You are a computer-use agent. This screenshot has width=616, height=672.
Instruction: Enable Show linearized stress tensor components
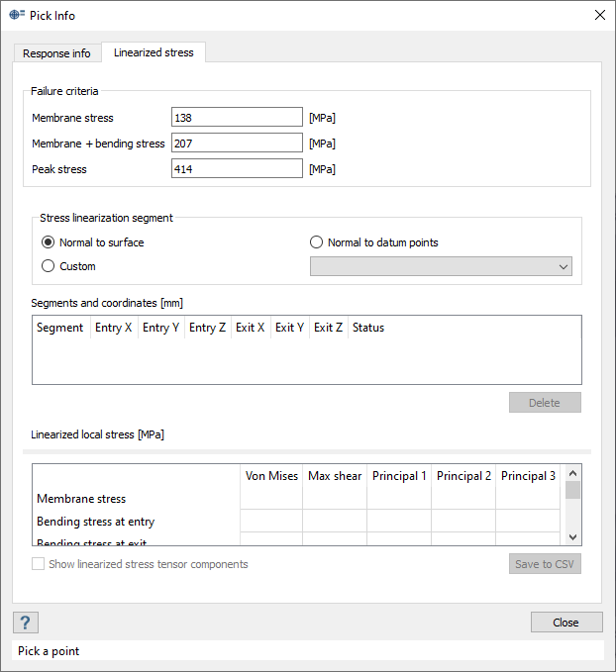pyautogui.click(x=39, y=564)
